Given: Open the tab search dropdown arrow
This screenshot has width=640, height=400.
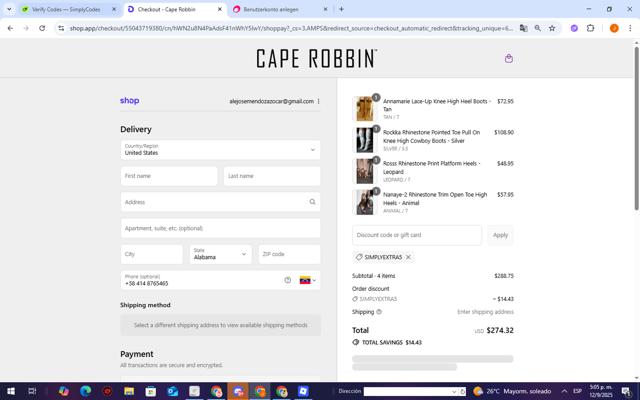Looking at the screenshot, I should [9, 9].
